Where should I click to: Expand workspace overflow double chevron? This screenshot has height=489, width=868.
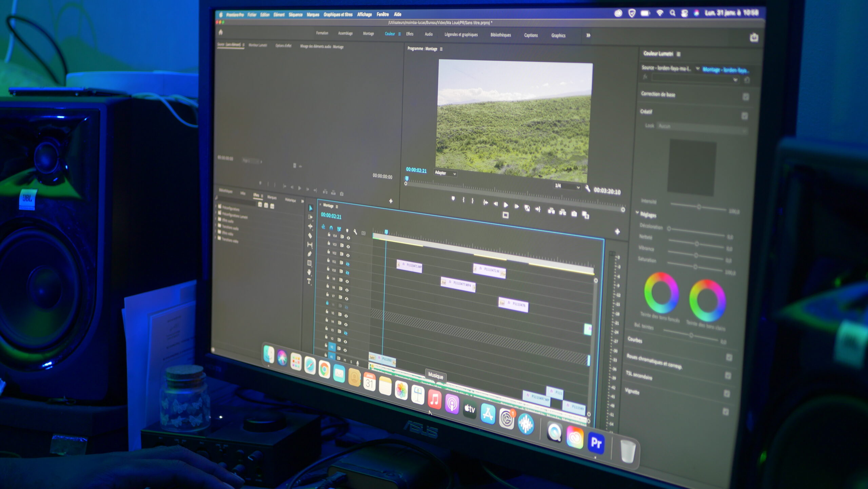(x=588, y=35)
